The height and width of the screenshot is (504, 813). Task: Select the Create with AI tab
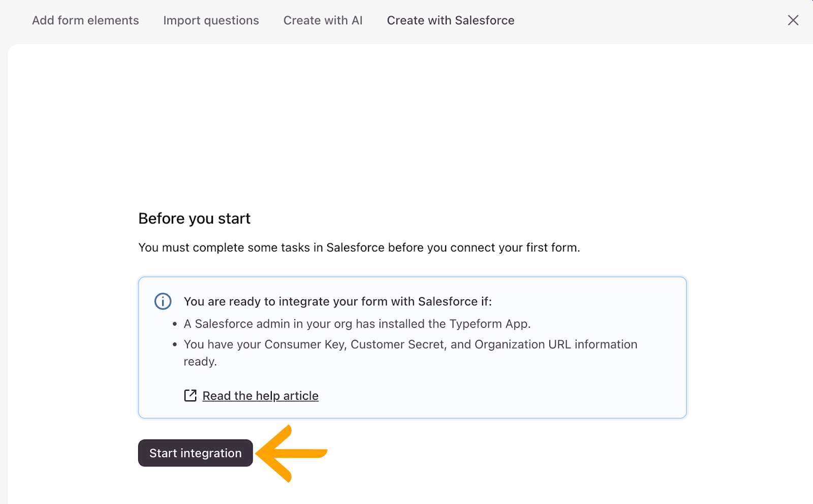pyautogui.click(x=323, y=20)
